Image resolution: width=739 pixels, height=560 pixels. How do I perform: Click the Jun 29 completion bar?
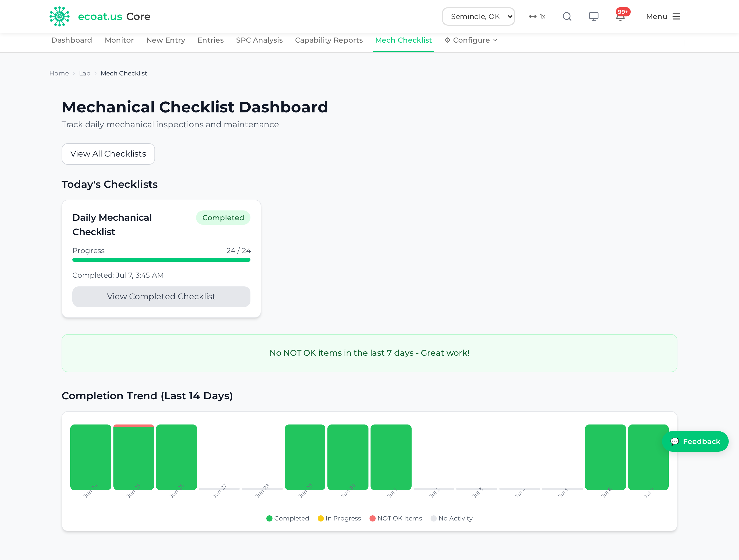(305, 457)
